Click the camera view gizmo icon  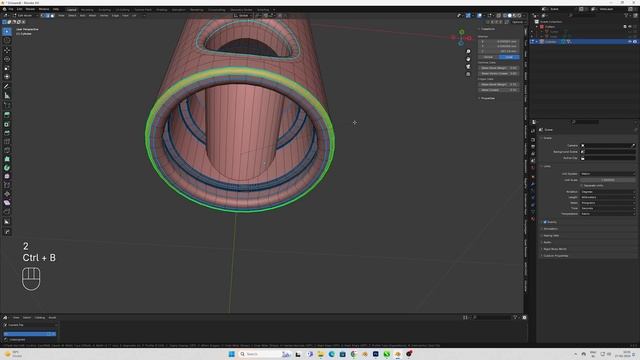(x=468, y=67)
